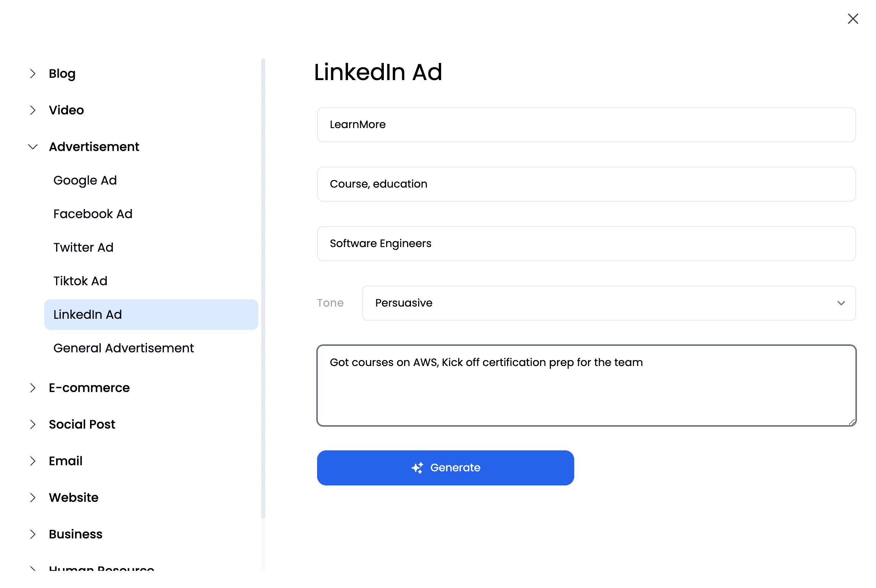Open the Google Ad template
876x588 pixels.
tap(85, 180)
